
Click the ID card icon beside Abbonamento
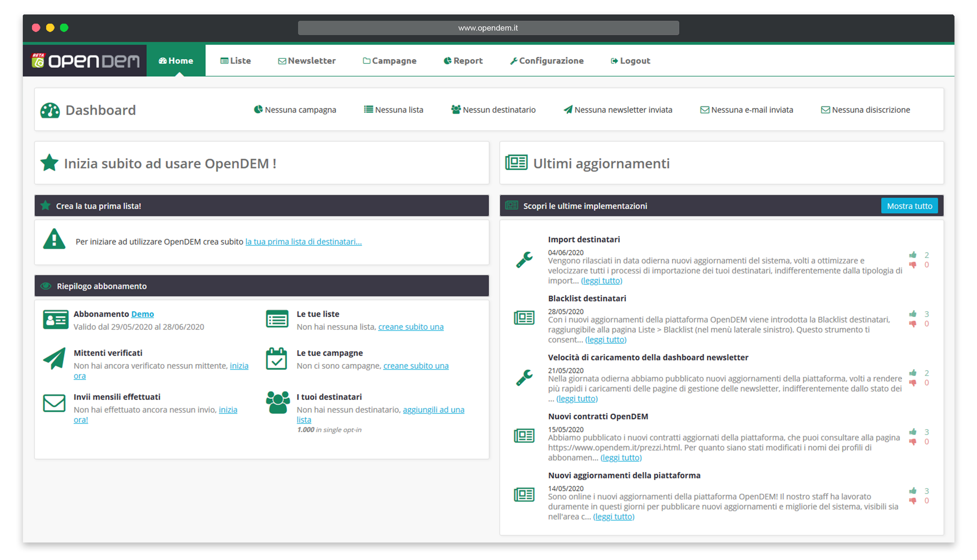click(x=56, y=319)
